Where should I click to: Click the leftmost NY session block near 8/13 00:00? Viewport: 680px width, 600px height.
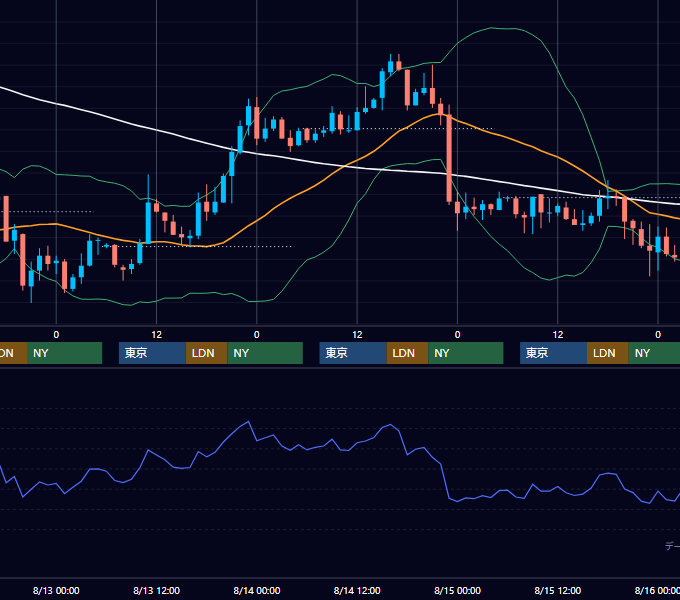click(64, 353)
